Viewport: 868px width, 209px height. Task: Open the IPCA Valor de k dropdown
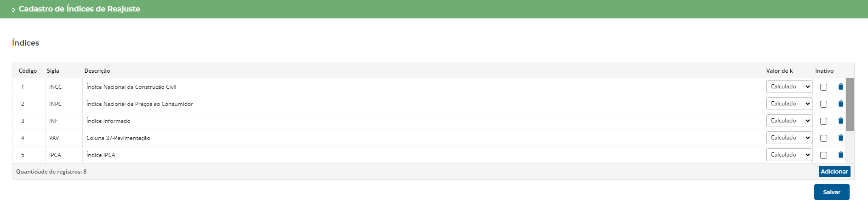click(789, 155)
